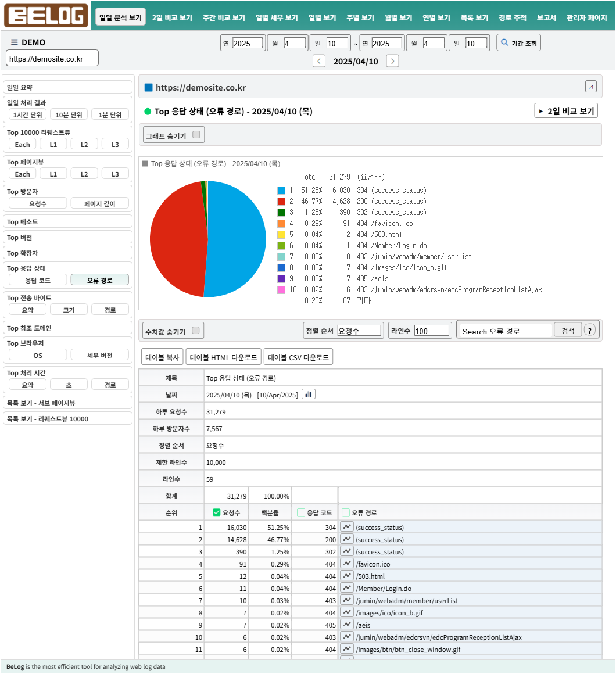Open the end year dropdown

click(x=387, y=43)
